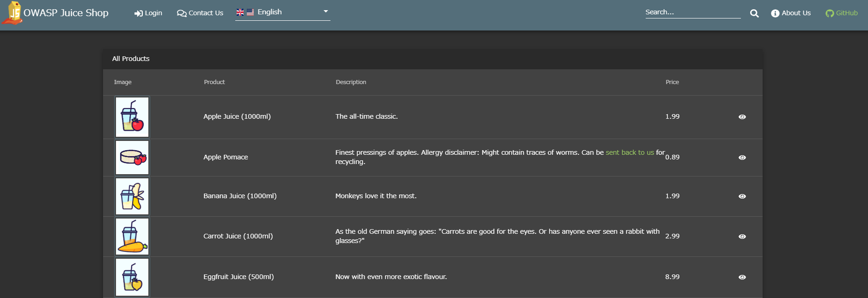
Task: Click the Apple Juice product thumbnail
Action: [x=132, y=117]
